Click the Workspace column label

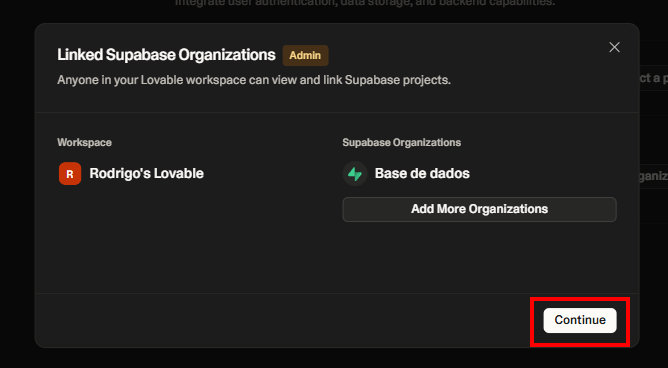click(84, 143)
